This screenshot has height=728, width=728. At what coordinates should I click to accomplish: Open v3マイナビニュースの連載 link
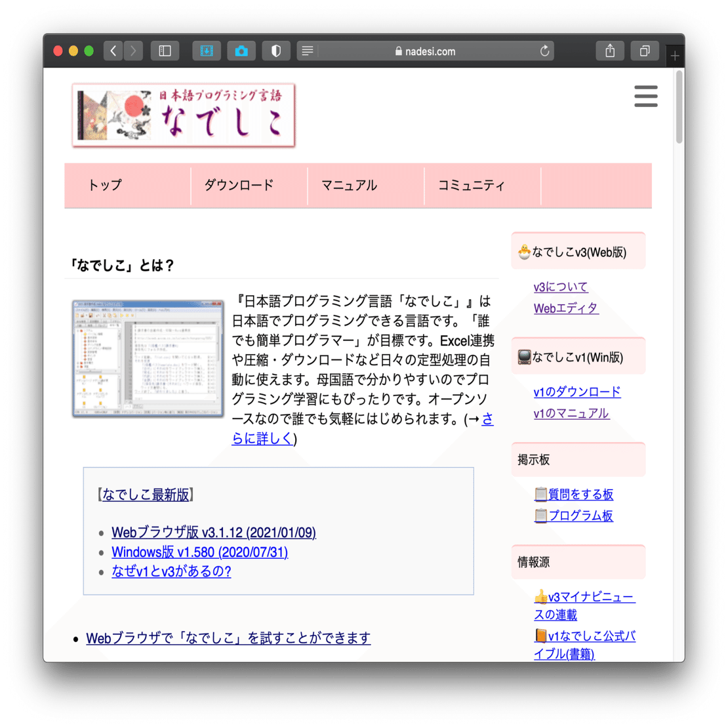584,605
